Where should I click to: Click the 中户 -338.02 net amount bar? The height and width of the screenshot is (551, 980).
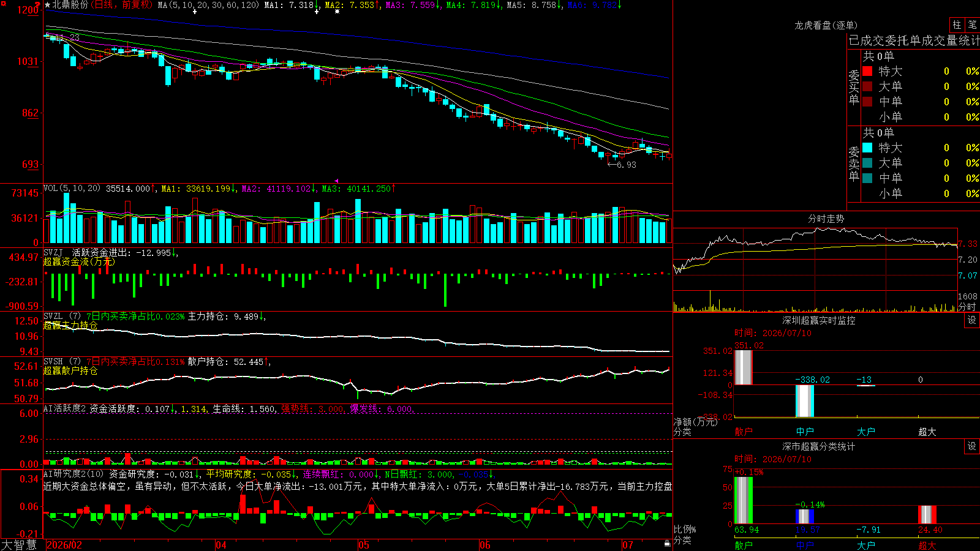[805, 401]
